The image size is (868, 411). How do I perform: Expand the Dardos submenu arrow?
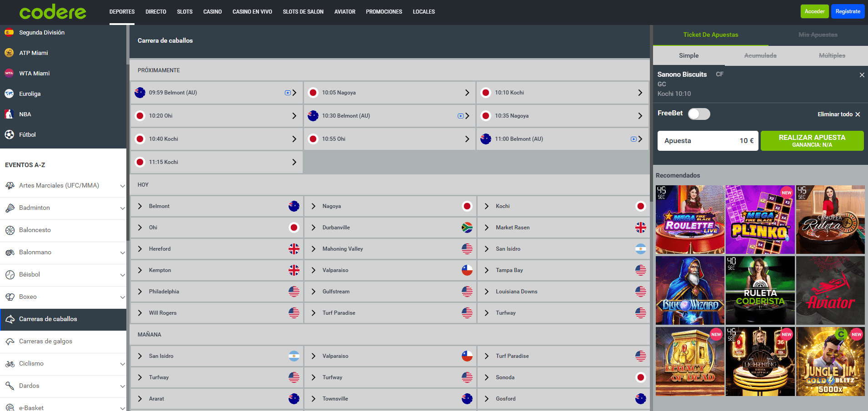point(122,386)
